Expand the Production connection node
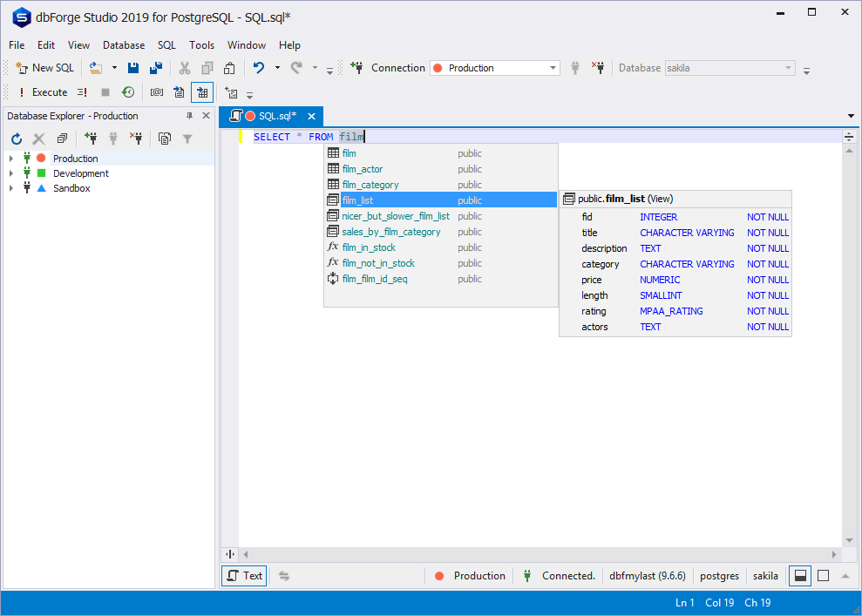This screenshot has width=862, height=616. point(11,159)
